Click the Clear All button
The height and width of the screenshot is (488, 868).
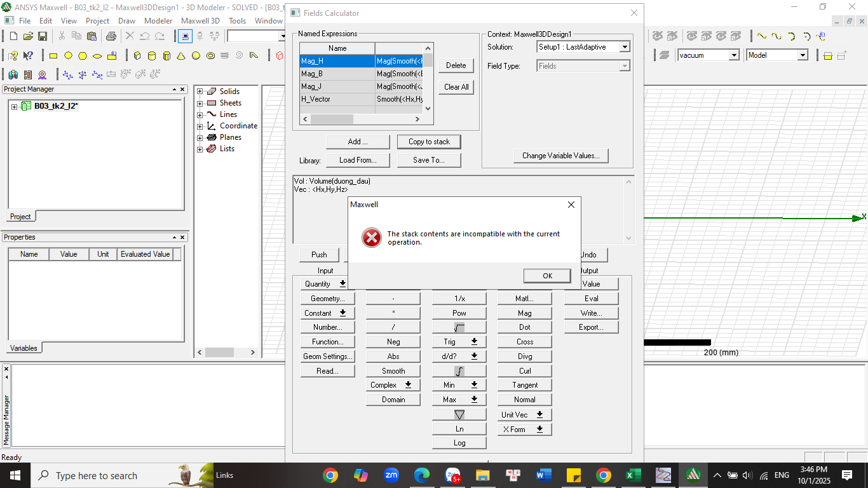click(456, 87)
